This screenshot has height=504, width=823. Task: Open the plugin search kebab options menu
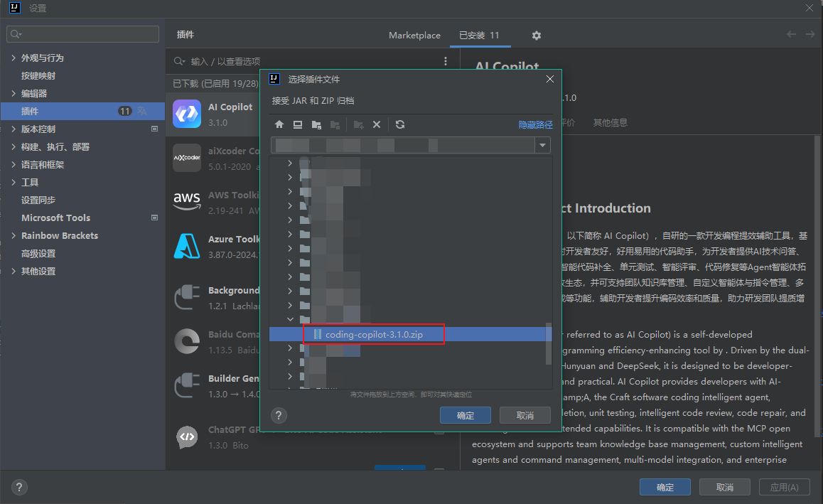(446, 61)
